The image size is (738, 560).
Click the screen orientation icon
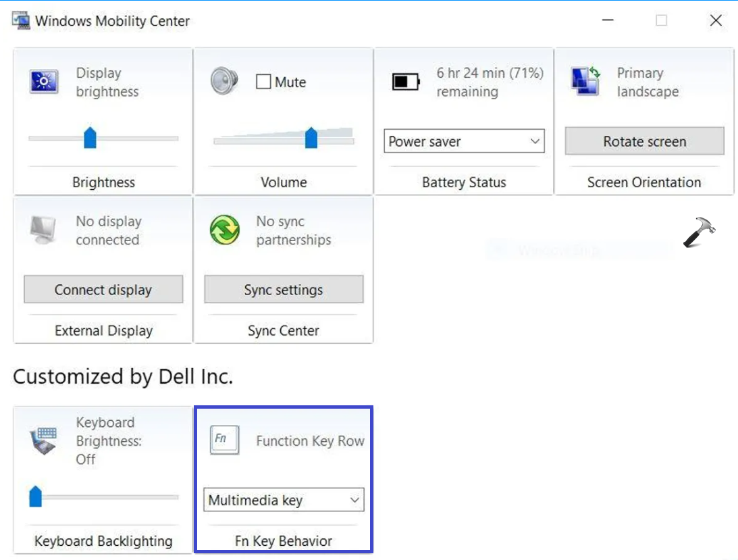[x=585, y=80]
